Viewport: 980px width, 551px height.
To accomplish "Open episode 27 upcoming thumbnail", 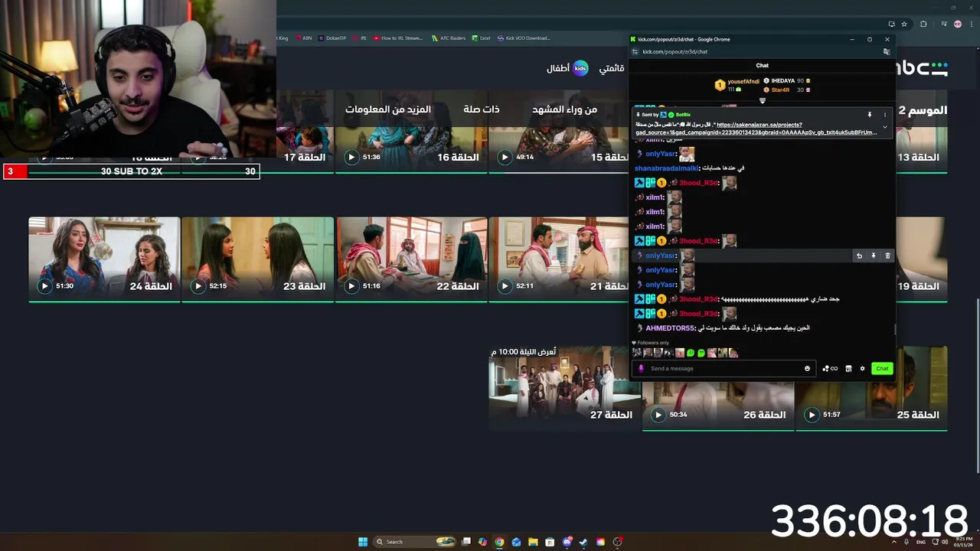I will [565, 389].
